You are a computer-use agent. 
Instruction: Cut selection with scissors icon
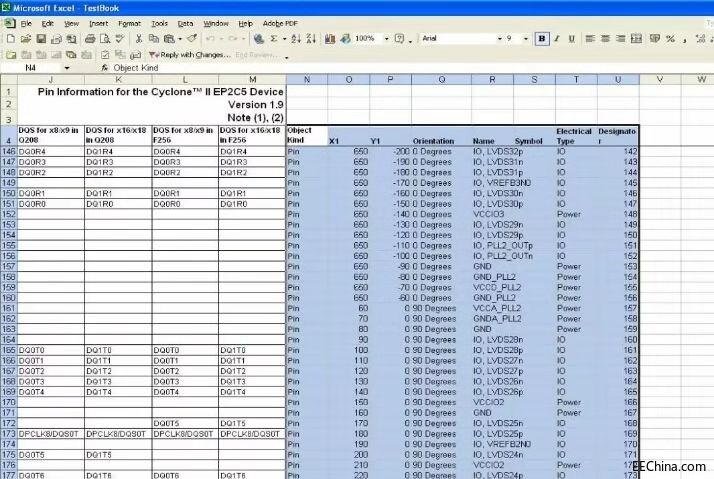pyautogui.click(x=139, y=39)
